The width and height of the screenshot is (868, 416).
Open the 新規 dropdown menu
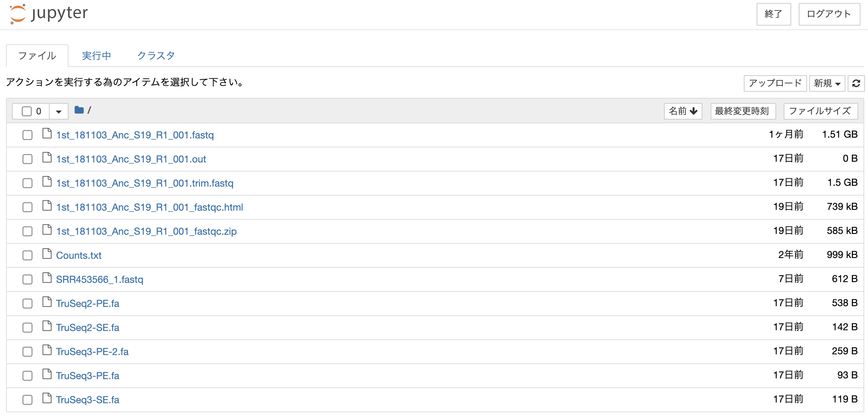pos(827,83)
